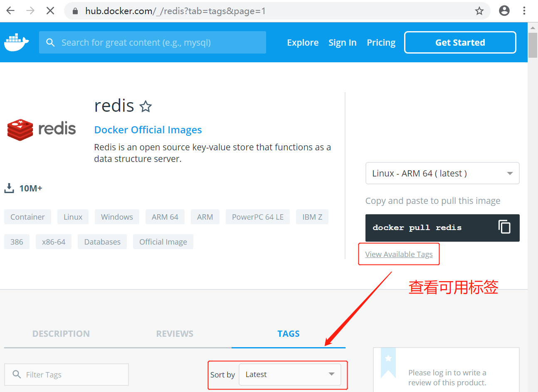Open the Sign In link
Screen dimensions: 538x392
343,42
